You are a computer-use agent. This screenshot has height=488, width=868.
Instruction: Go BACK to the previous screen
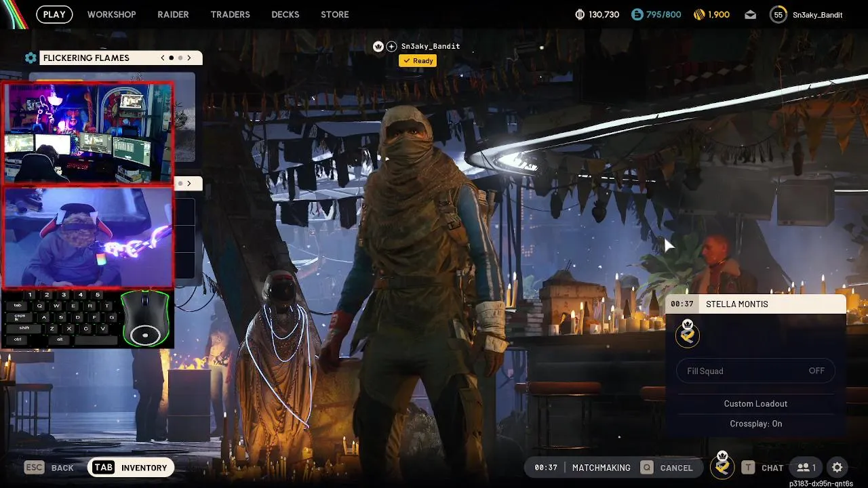(x=62, y=468)
